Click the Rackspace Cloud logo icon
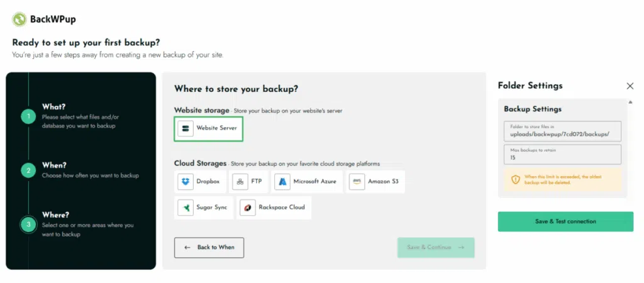 click(x=248, y=208)
